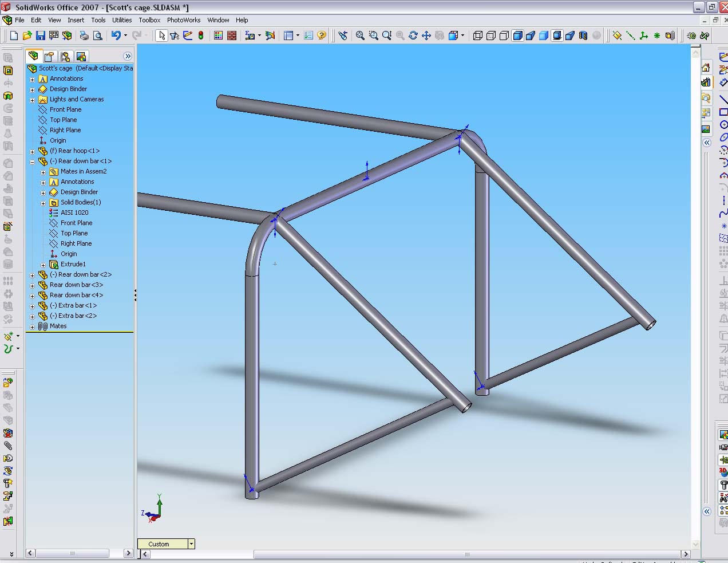Click the Print icon
The image size is (728, 563).
pos(84,36)
